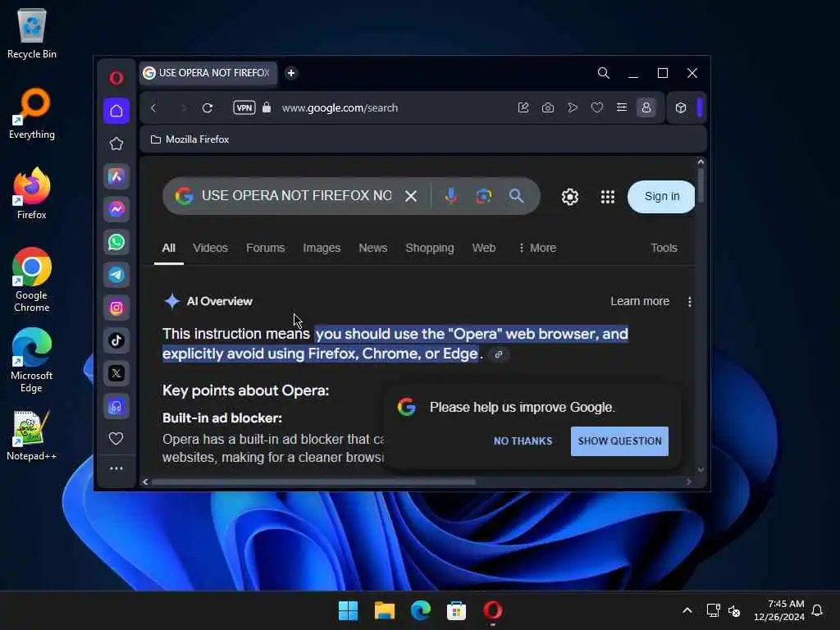The image size is (840, 630).
Task: Open Instagram in Opera sidebar
Action: point(116,308)
